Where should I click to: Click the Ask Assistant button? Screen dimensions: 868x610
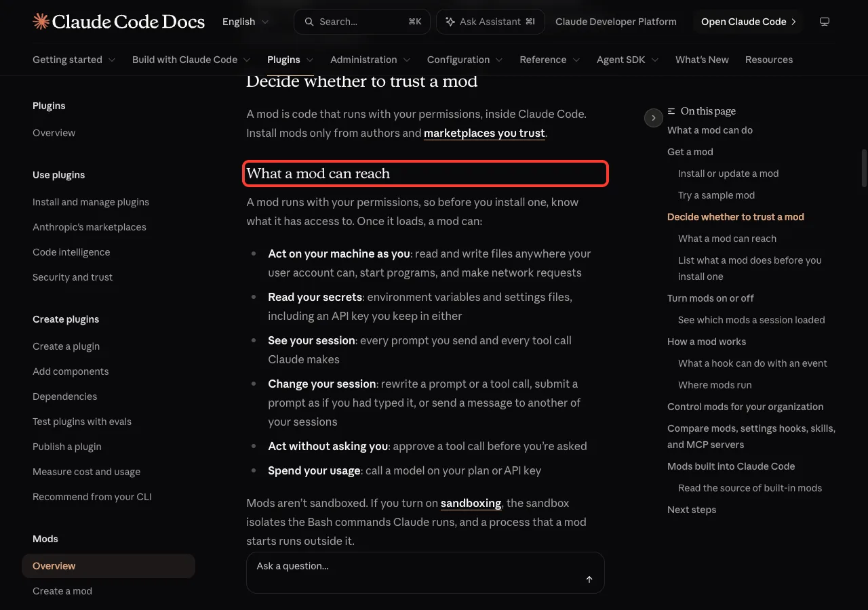tap(490, 22)
